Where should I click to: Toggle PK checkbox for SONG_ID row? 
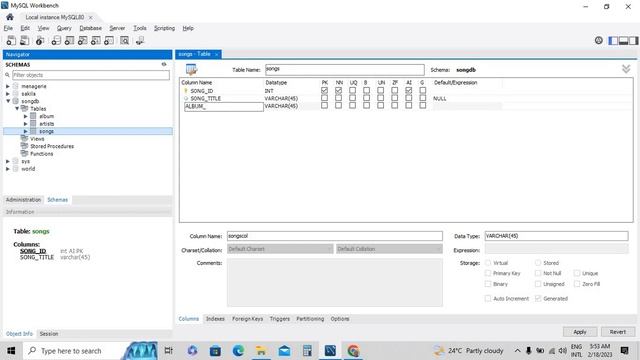[x=324, y=90]
